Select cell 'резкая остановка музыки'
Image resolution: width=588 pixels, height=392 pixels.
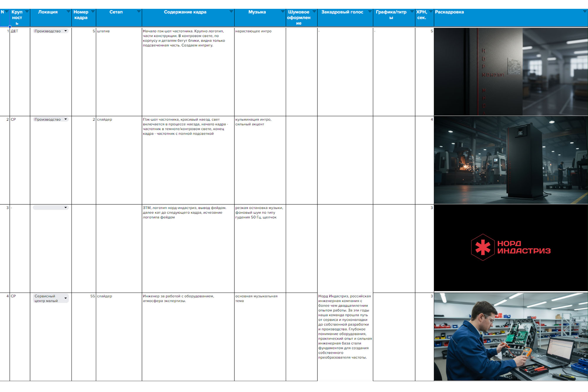point(260,248)
